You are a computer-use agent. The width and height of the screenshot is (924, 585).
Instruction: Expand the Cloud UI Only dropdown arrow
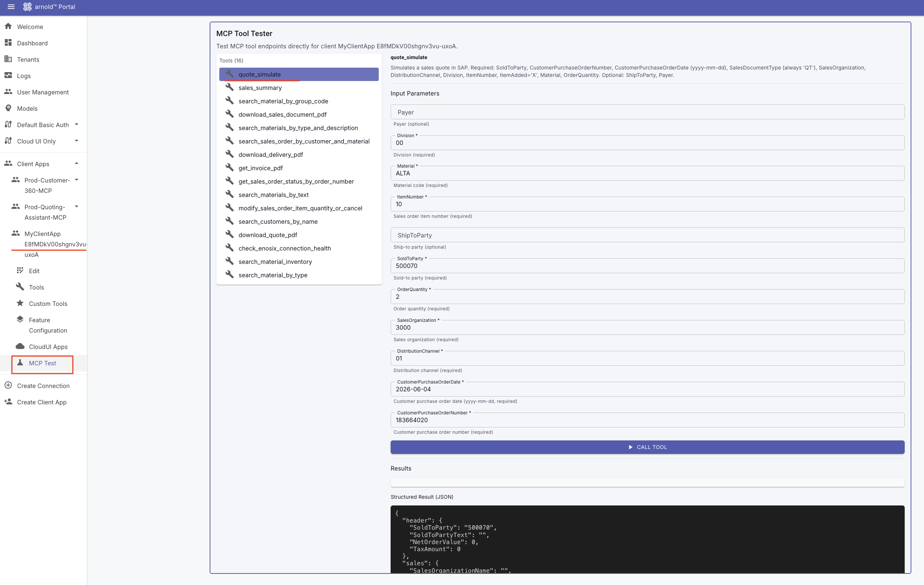point(76,141)
